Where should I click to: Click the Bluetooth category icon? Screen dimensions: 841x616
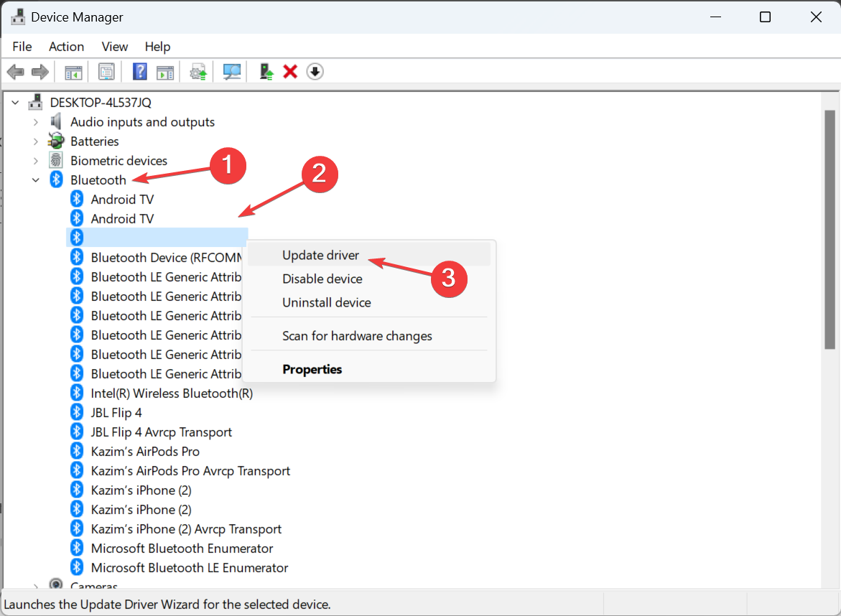[x=56, y=179]
